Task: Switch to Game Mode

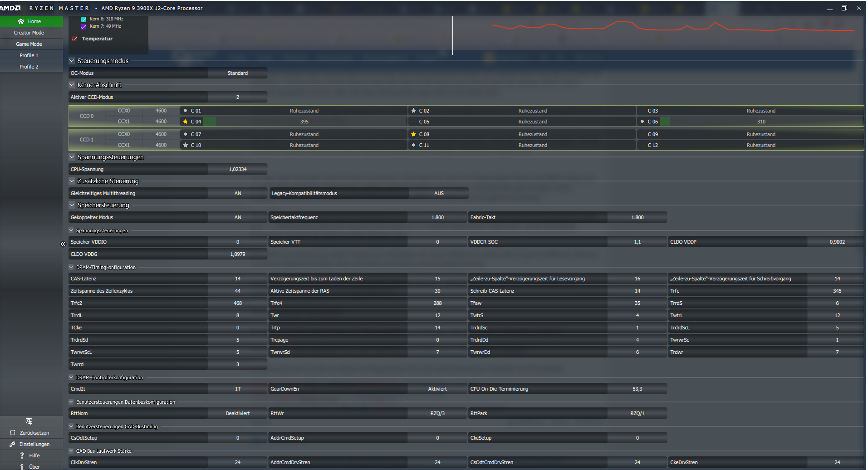Action: point(31,44)
